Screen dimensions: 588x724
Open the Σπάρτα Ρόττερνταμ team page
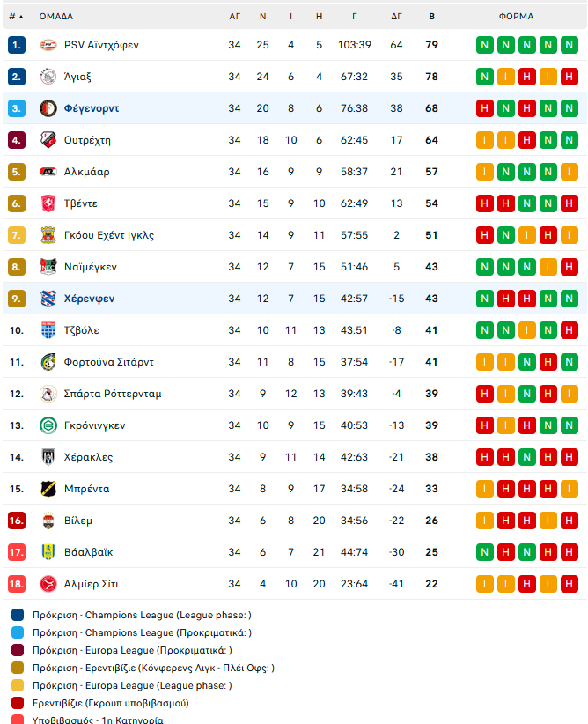click(x=113, y=394)
